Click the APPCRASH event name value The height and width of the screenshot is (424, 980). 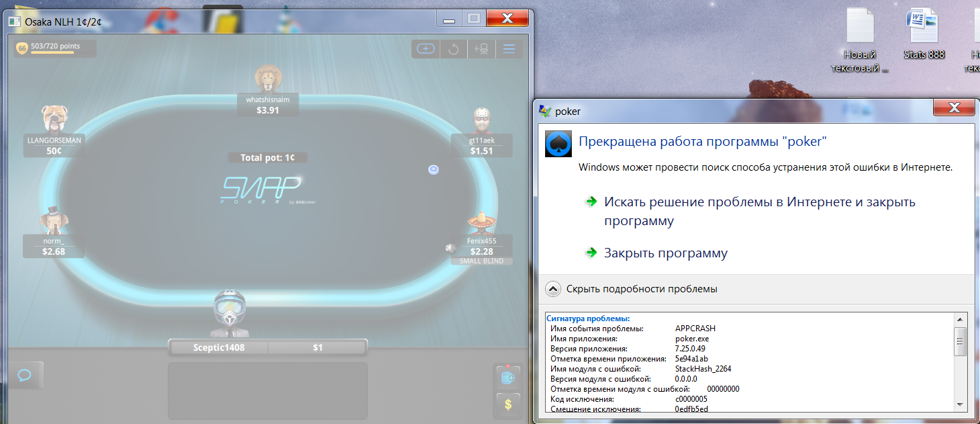pyautogui.click(x=695, y=329)
